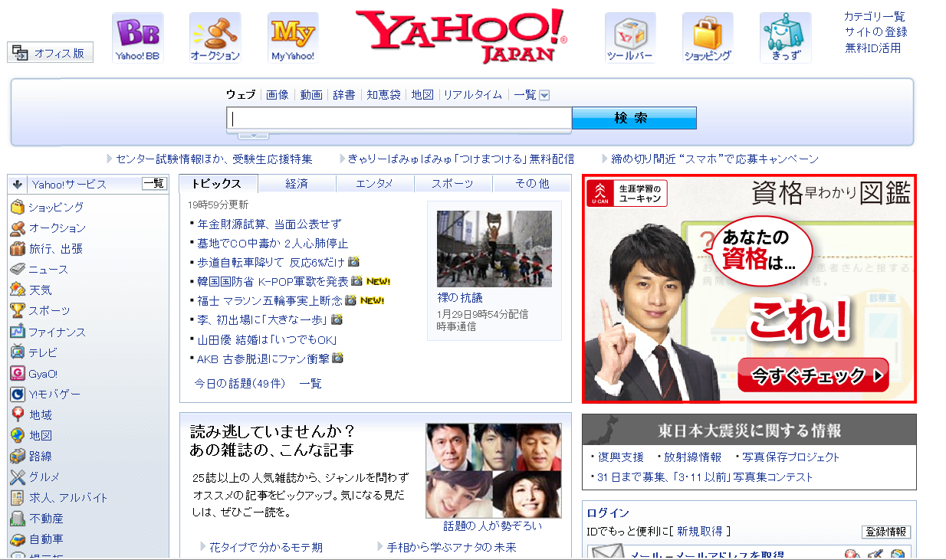Open 無料ID活用 link
Viewport: 946px width, 560px height.
873,48
